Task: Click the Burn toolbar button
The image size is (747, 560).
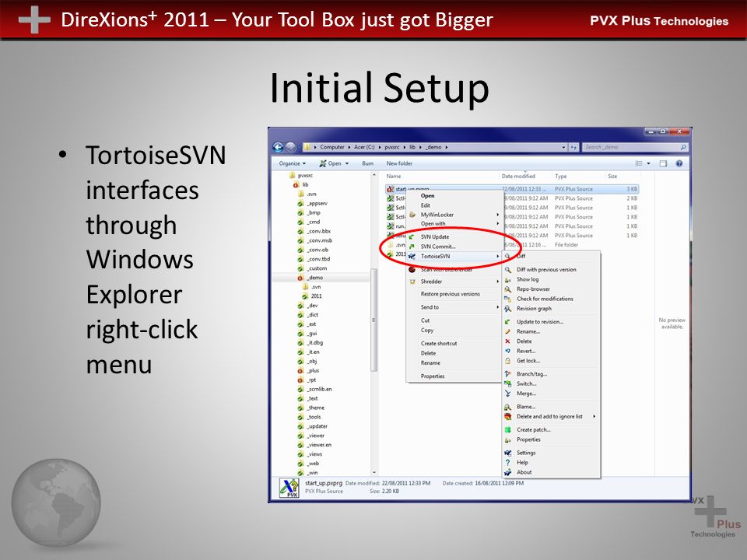Action: coord(367,163)
